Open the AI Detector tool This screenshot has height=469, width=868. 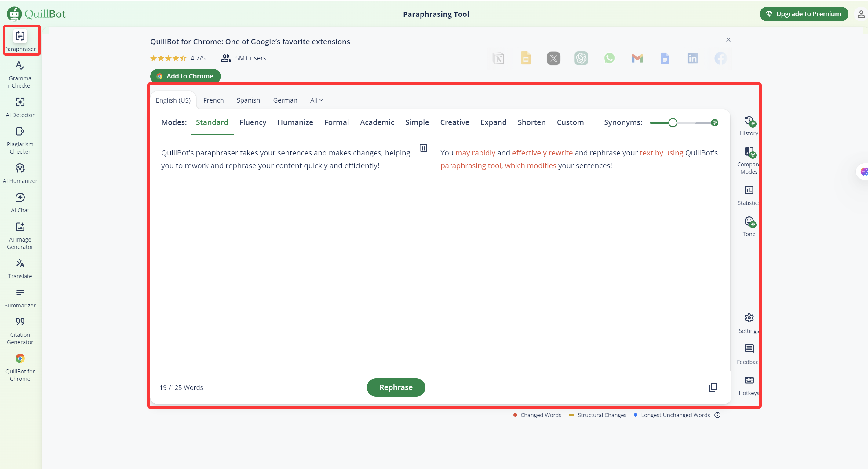[x=20, y=107]
